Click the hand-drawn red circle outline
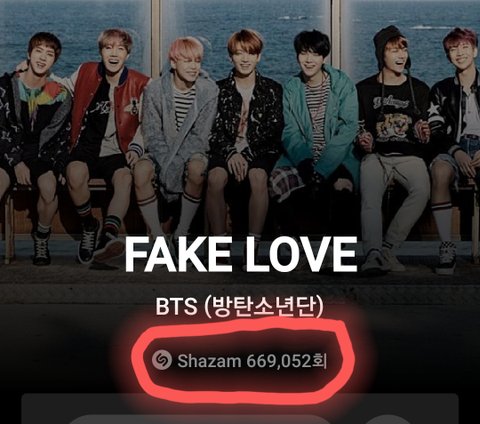Screen dimensions: 480x424 click(x=242, y=362)
